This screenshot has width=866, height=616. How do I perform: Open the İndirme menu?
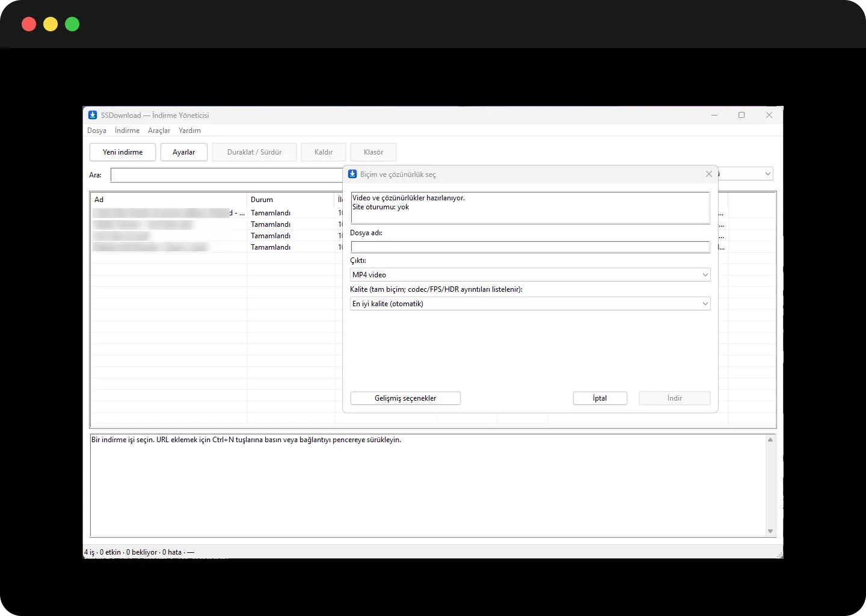tap(127, 131)
